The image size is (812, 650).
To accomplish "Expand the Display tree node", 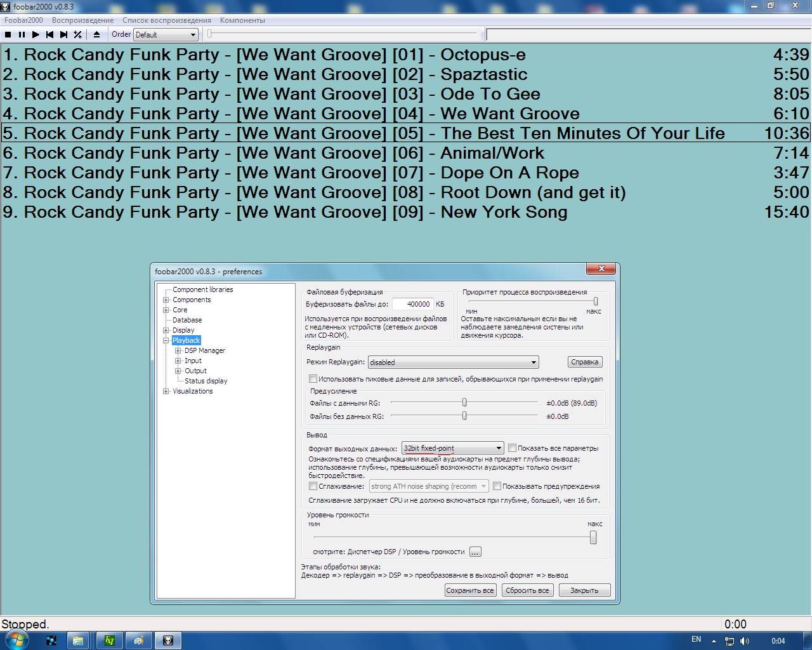I will [x=166, y=330].
